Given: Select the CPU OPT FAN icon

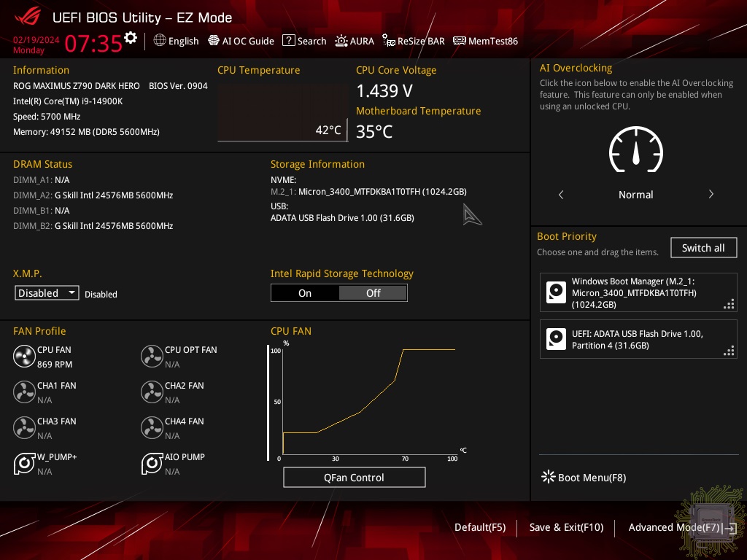Looking at the screenshot, I should coord(152,357).
